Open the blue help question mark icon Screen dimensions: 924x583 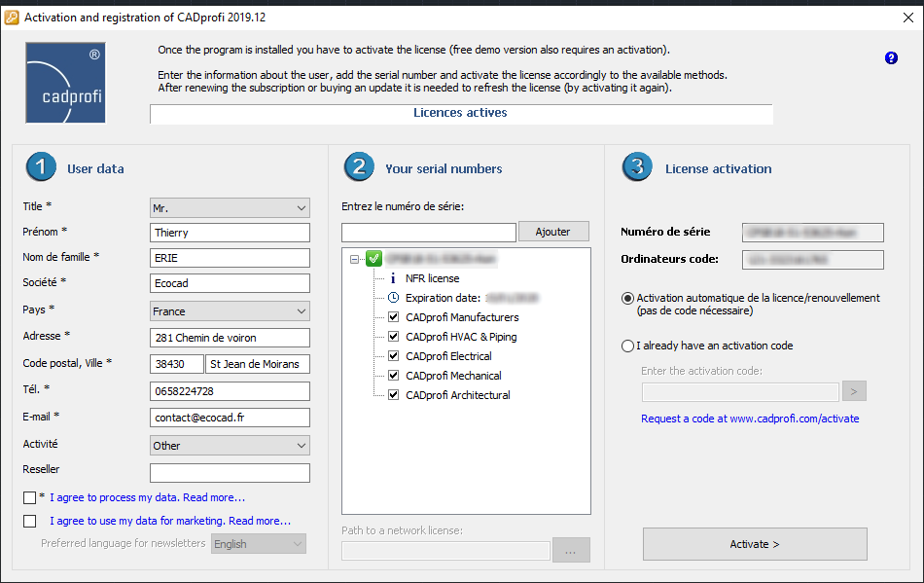(891, 57)
